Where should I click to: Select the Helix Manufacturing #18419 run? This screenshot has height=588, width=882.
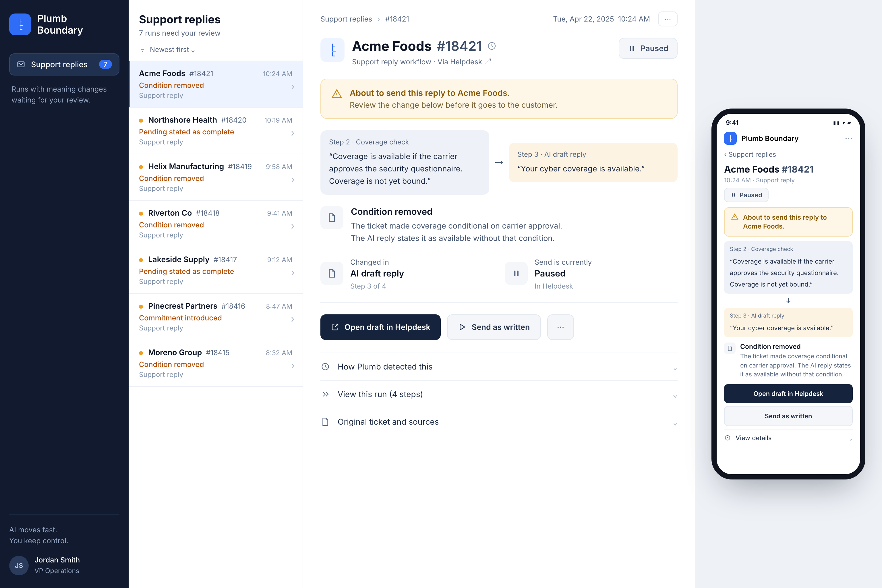[216, 177]
